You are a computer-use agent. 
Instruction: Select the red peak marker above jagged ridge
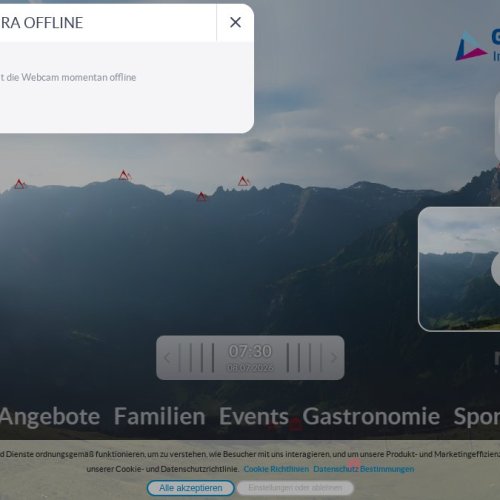click(244, 181)
